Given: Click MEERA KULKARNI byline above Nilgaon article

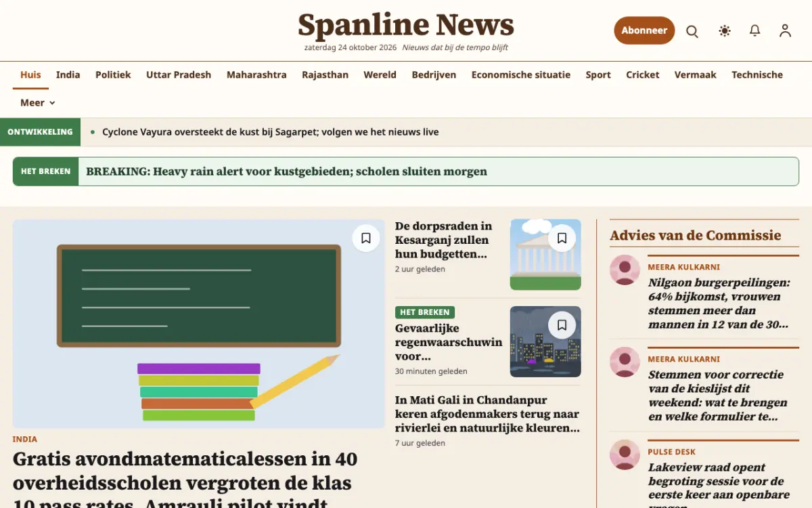Looking at the screenshot, I should pyautogui.click(x=684, y=268).
